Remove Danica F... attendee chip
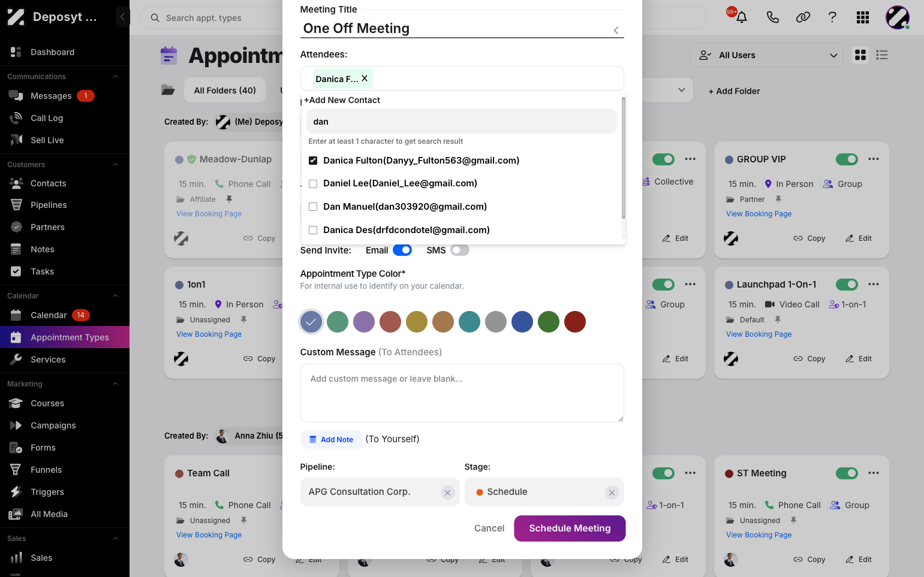The width and height of the screenshot is (924, 577). [365, 78]
